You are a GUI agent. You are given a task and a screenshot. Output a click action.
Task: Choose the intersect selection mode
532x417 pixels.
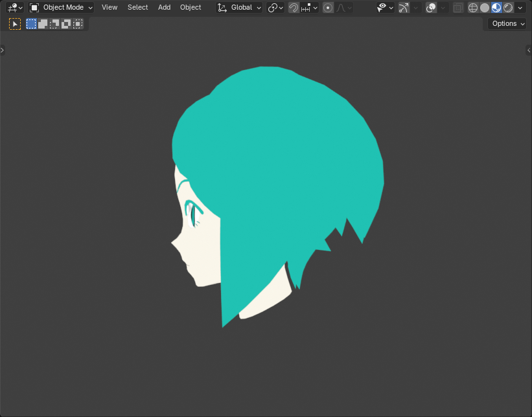pos(78,24)
